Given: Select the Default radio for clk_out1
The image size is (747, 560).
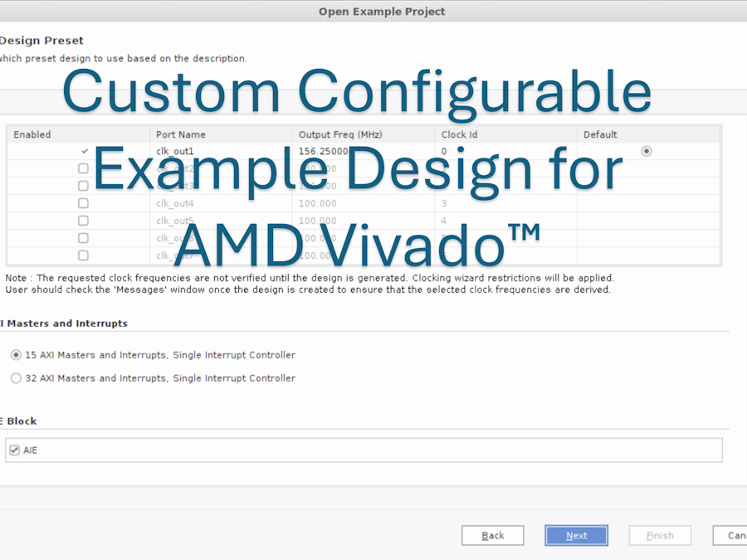Looking at the screenshot, I should coord(646,152).
